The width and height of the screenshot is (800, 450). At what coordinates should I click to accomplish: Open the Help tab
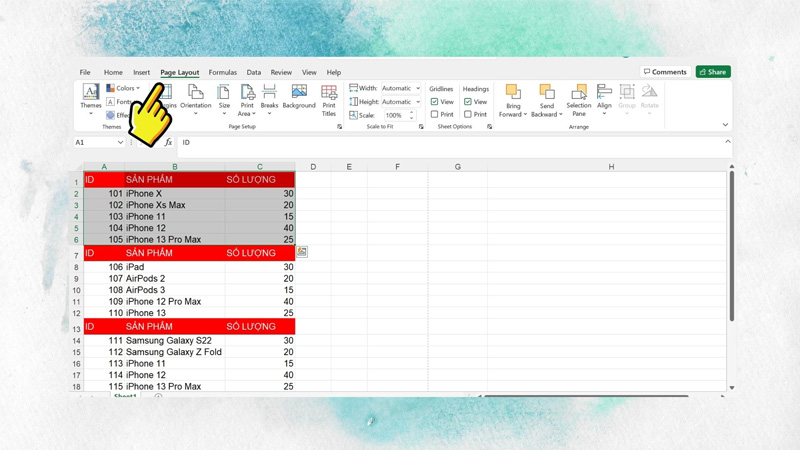tap(334, 72)
